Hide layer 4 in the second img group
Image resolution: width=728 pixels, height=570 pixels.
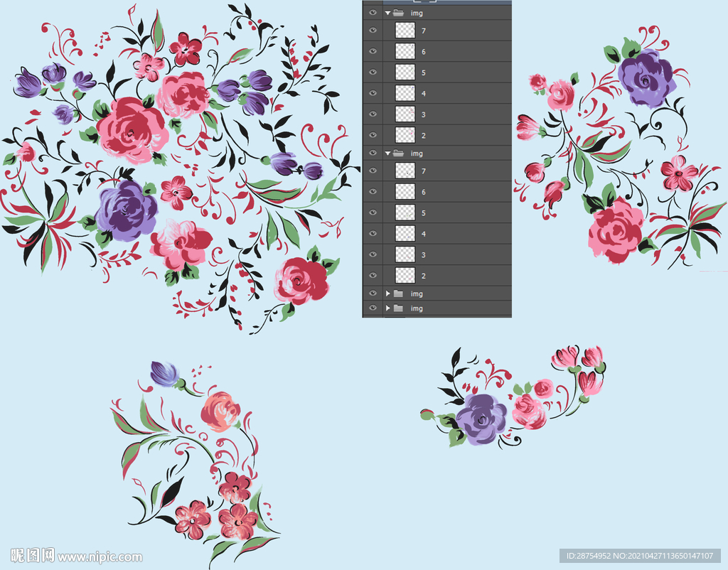[373, 234]
